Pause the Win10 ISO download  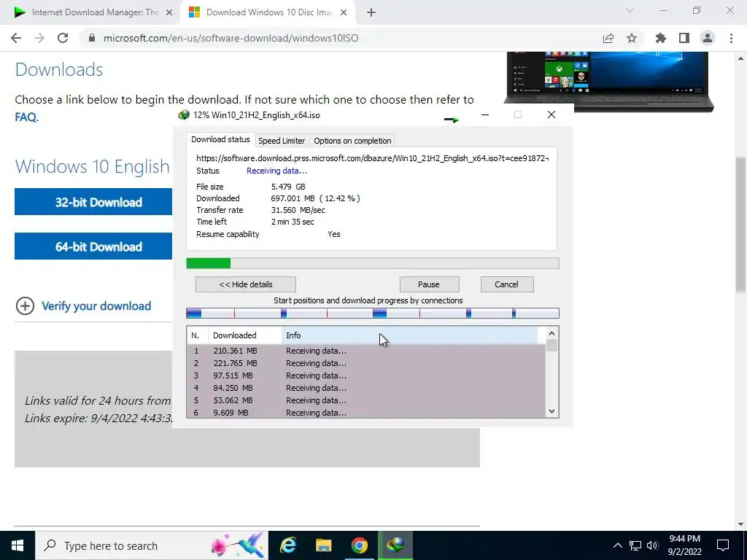pyautogui.click(x=429, y=284)
